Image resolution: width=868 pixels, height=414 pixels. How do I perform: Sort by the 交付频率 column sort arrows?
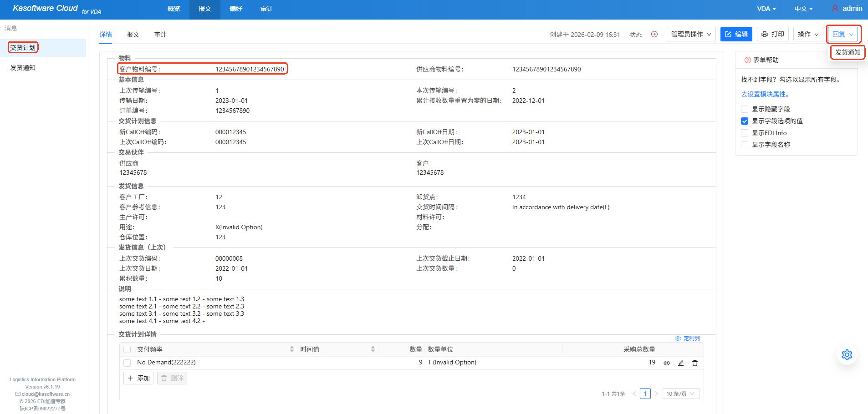point(292,349)
